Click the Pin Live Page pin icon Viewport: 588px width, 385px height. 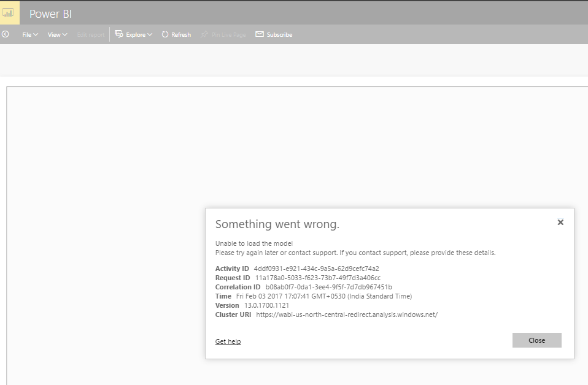pyautogui.click(x=204, y=34)
